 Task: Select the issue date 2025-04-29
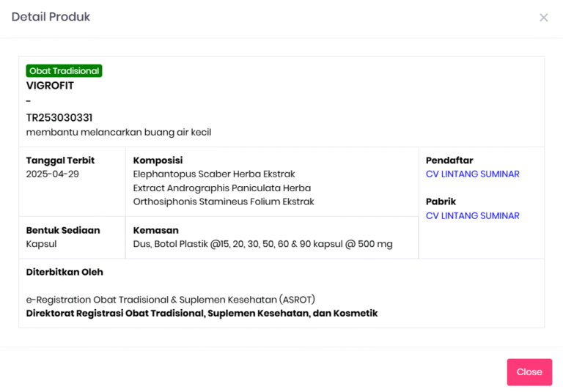(x=52, y=174)
